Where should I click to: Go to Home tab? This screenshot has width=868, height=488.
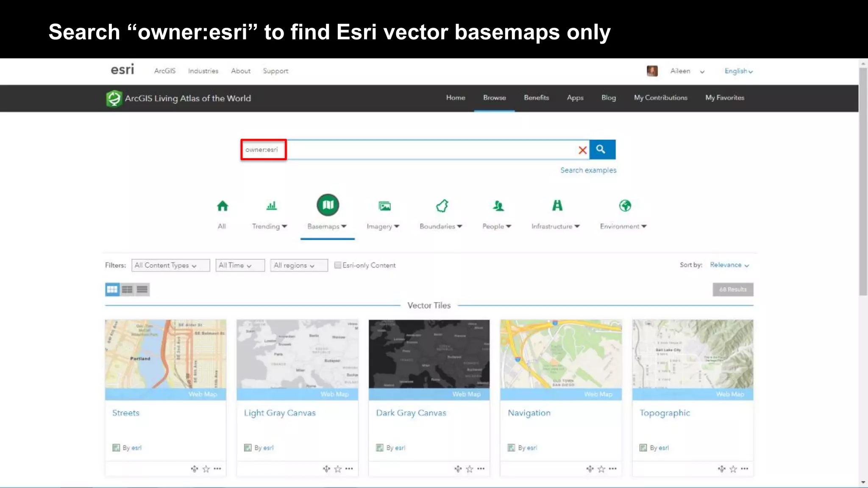(x=456, y=97)
